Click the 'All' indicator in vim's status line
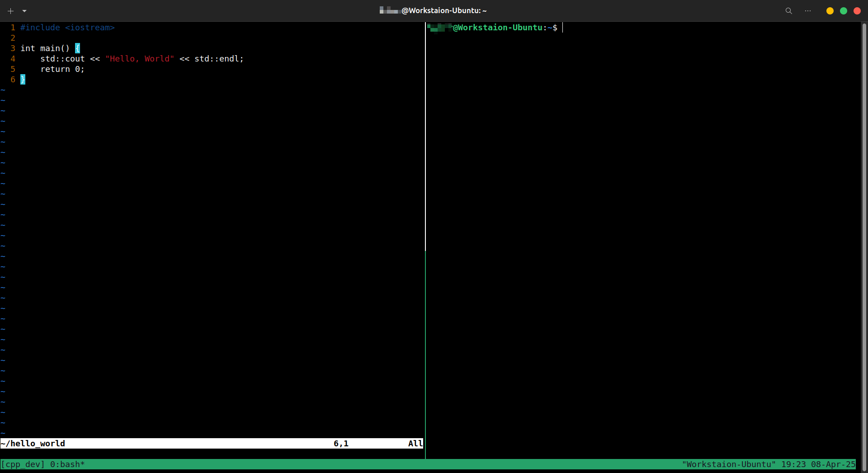Screen dimensions: 868x473 pyautogui.click(x=415, y=444)
